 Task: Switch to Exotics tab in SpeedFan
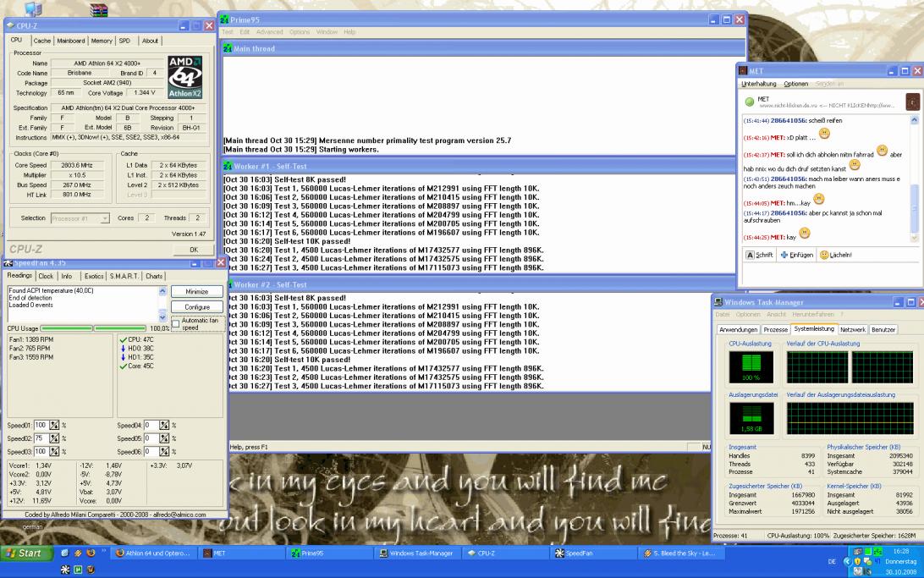pos(94,276)
